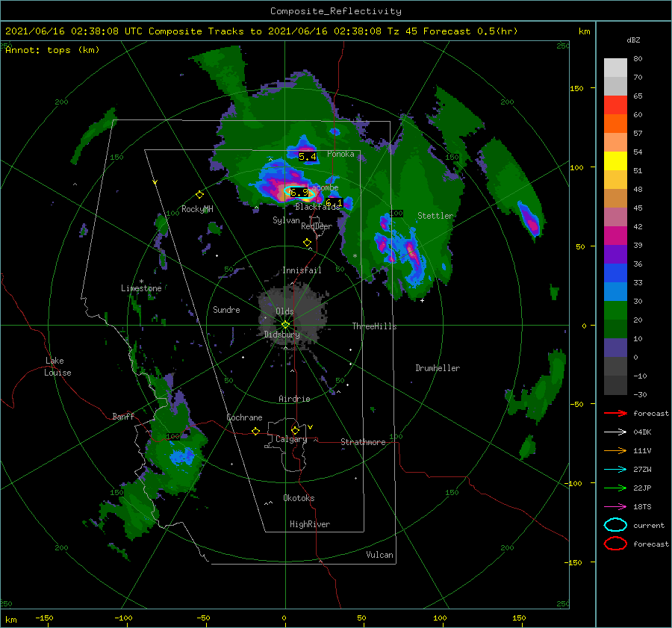Click the magenta swatch beside 42 dBZ

point(615,235)
